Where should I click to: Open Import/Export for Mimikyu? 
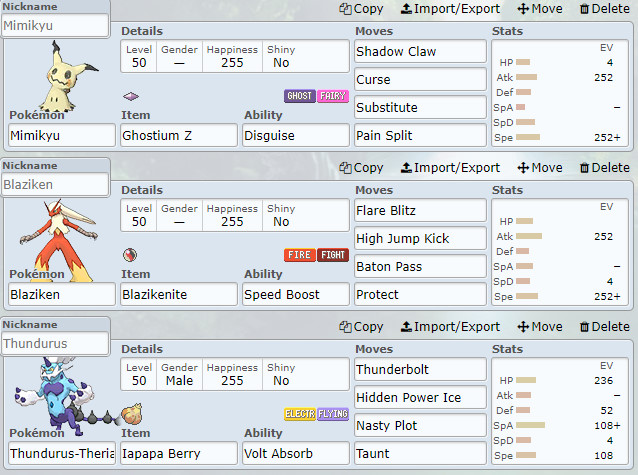click(x=450, y=9)
